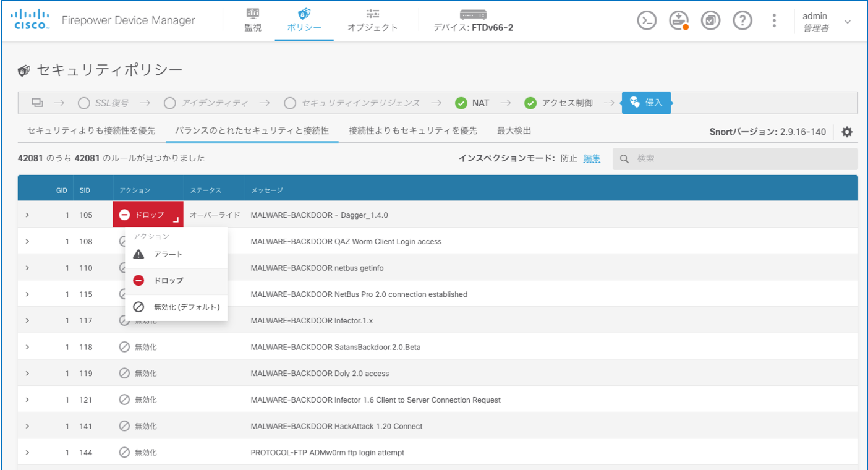Select the セキュリティインテリジェンス policy step
The image size is (868, 470).
pos(352,103)
